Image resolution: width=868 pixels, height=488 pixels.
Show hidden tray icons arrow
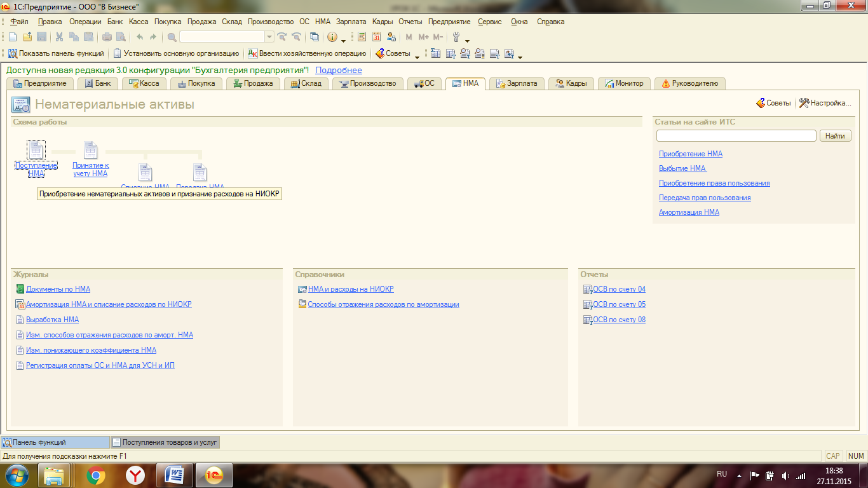tap(739, 475)
